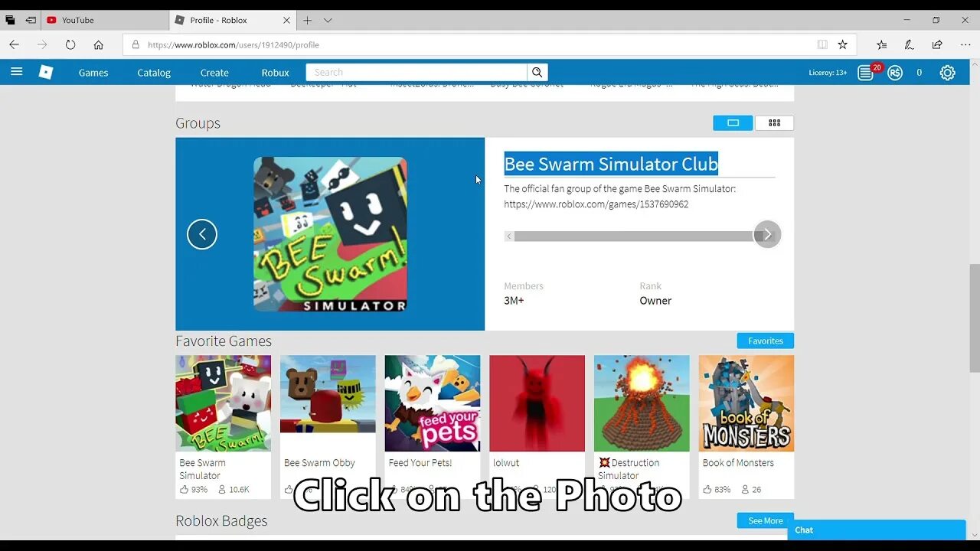
Task: Open reading view book icon
Action: 822,44
